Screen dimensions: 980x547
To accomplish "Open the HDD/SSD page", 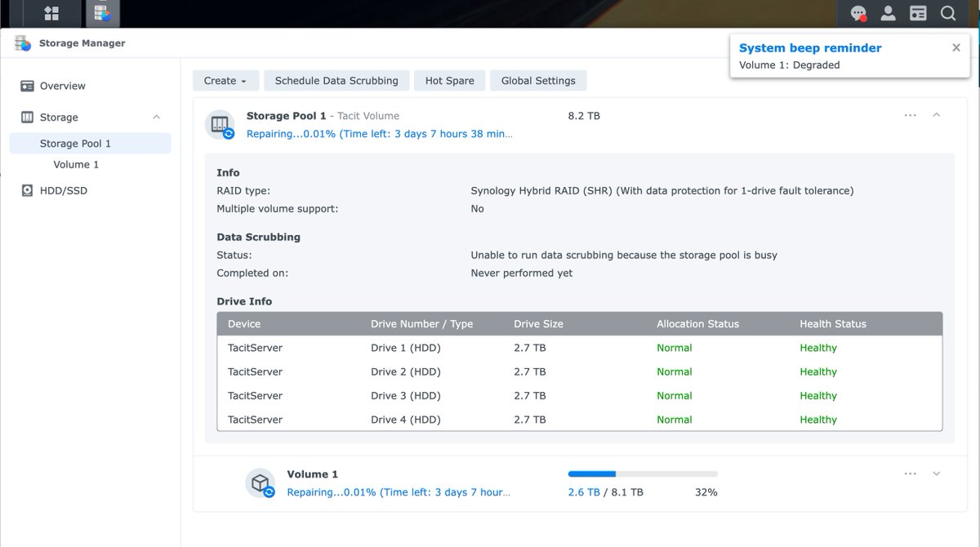I will (x=64, y=191).
